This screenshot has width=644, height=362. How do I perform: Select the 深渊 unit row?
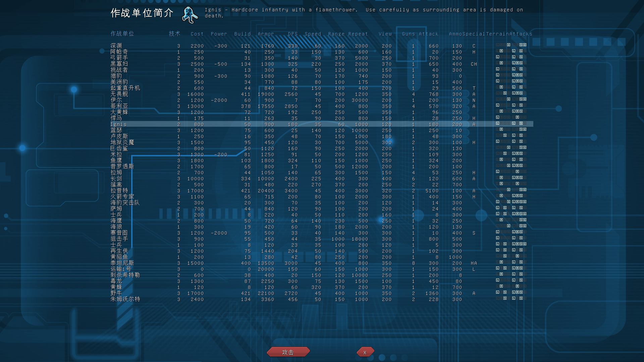(x=322, y=46)
